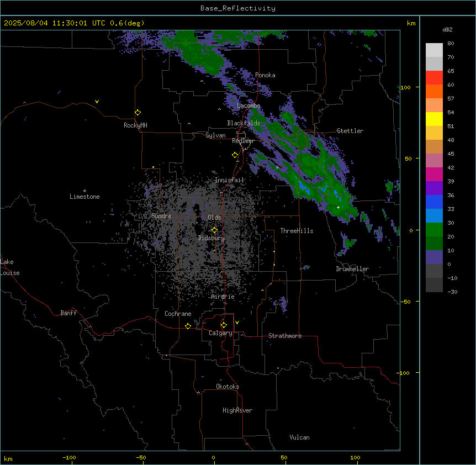Click the RedDeer city label
The image size is (476, 465).
tap(244, 141)
